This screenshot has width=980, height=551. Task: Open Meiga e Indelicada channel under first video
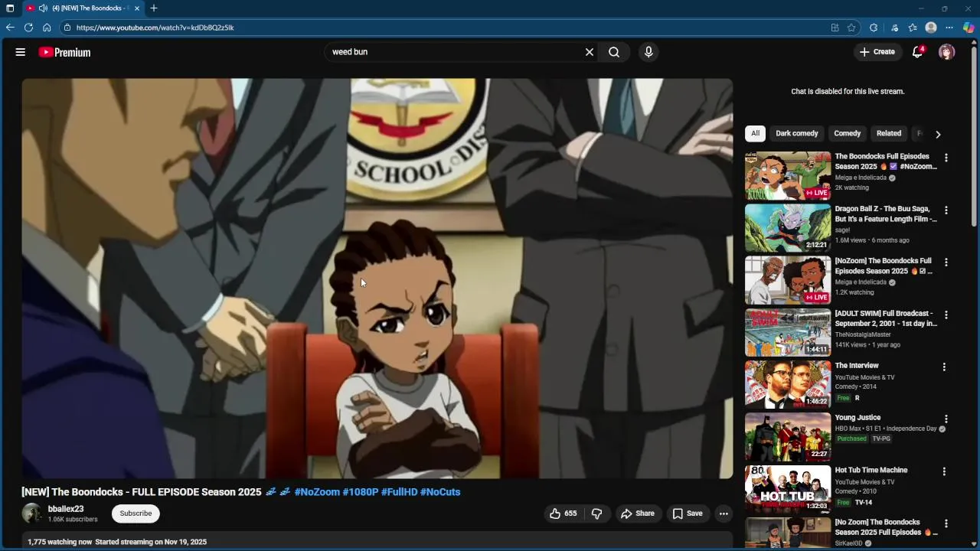click(861, 178)
